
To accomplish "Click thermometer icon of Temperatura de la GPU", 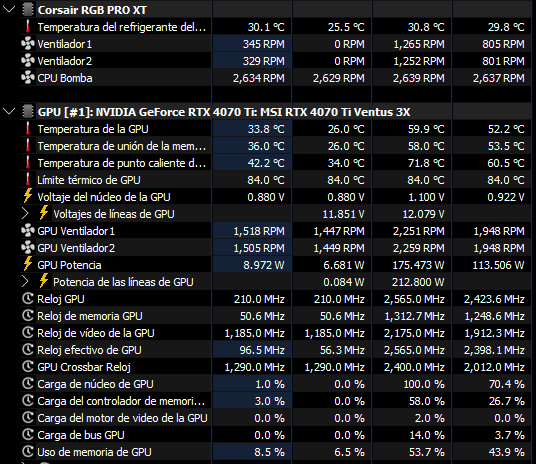I will click(x=28, y=129).
